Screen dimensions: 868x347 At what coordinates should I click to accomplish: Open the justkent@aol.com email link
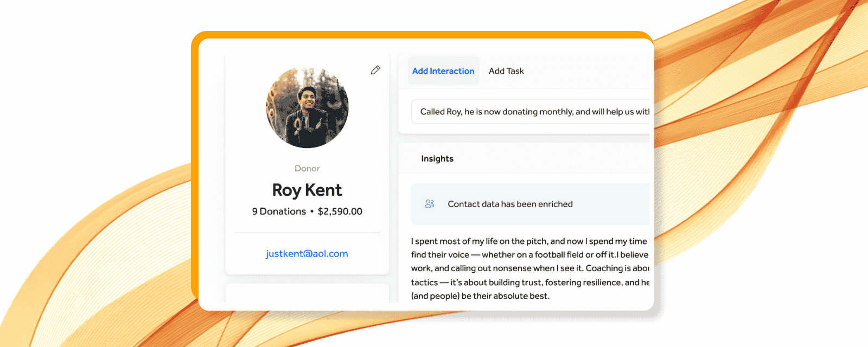click(307, 254)
